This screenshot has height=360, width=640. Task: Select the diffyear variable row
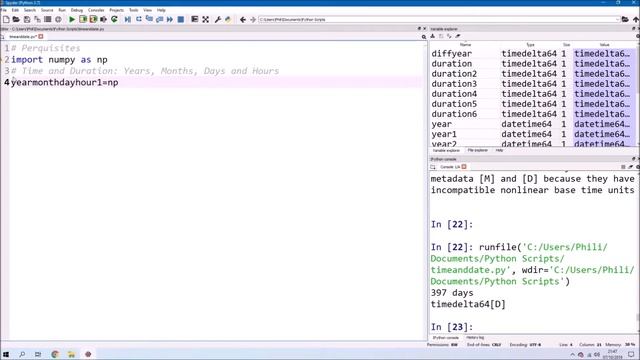coord(533,53)
